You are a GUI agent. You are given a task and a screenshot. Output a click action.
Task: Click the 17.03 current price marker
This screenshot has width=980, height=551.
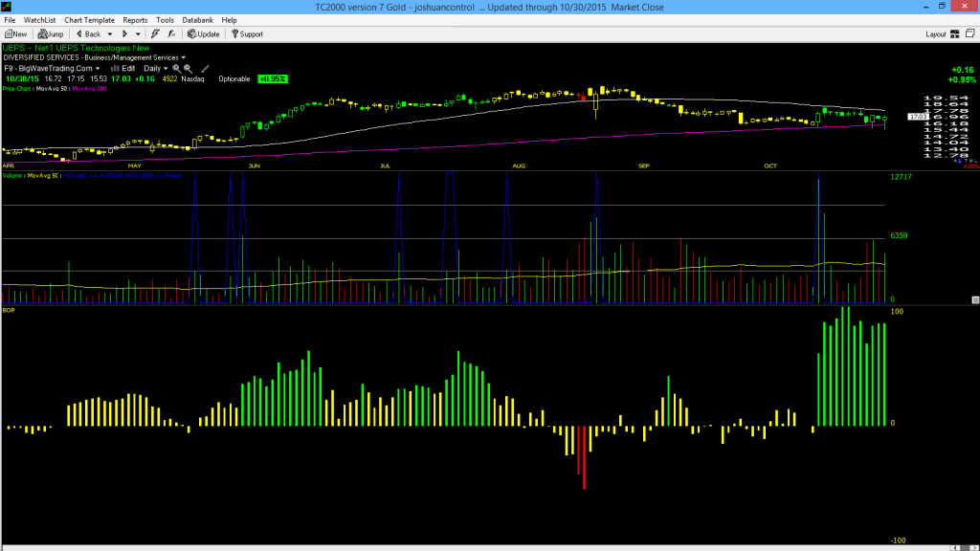(x=918, y=117)
